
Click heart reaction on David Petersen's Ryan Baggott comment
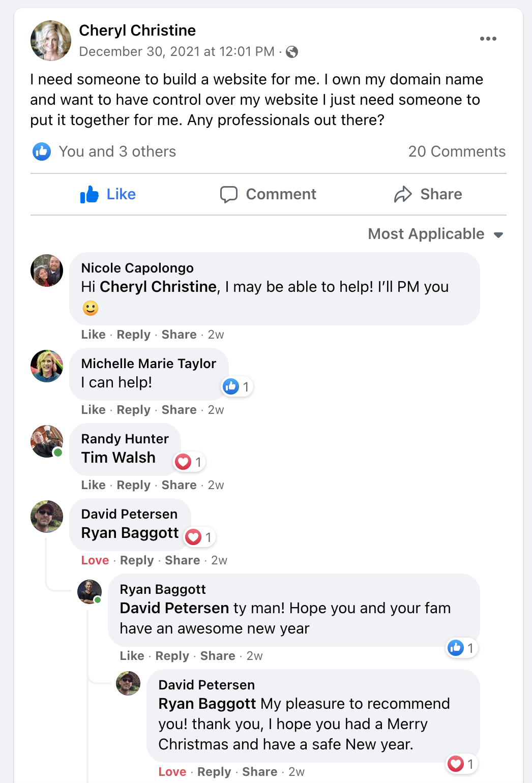pyautogui.click(x=193, y=537)
